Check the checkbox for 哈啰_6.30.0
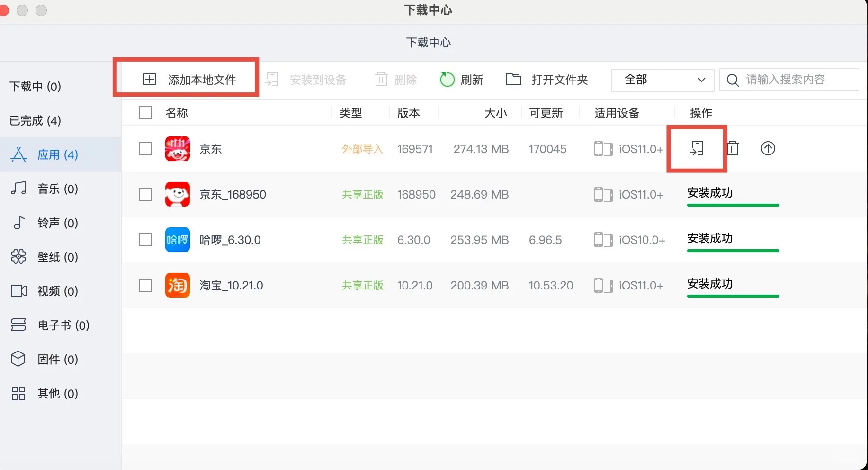Viewport: 868px width, 470px height. [145, 240]
